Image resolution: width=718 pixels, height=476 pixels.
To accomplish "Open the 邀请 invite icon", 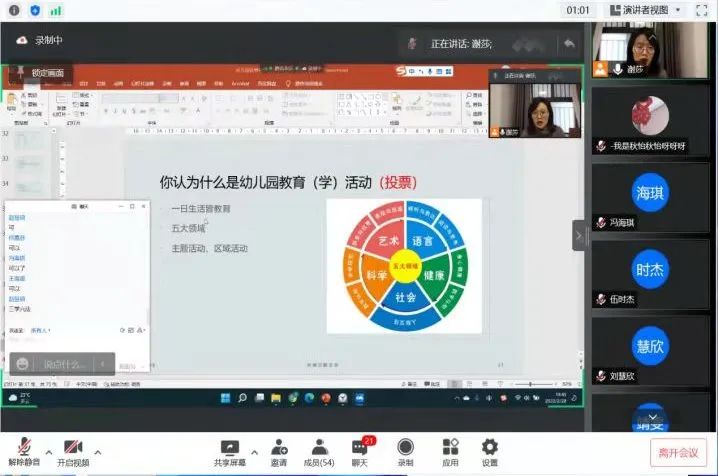I will [279, 449].
